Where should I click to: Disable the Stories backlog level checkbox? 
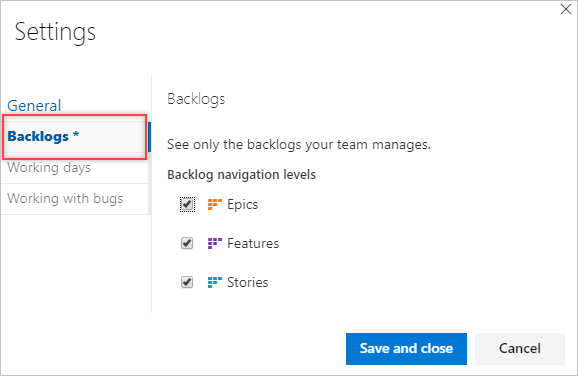pyautogui.click(x=187, y=282)
